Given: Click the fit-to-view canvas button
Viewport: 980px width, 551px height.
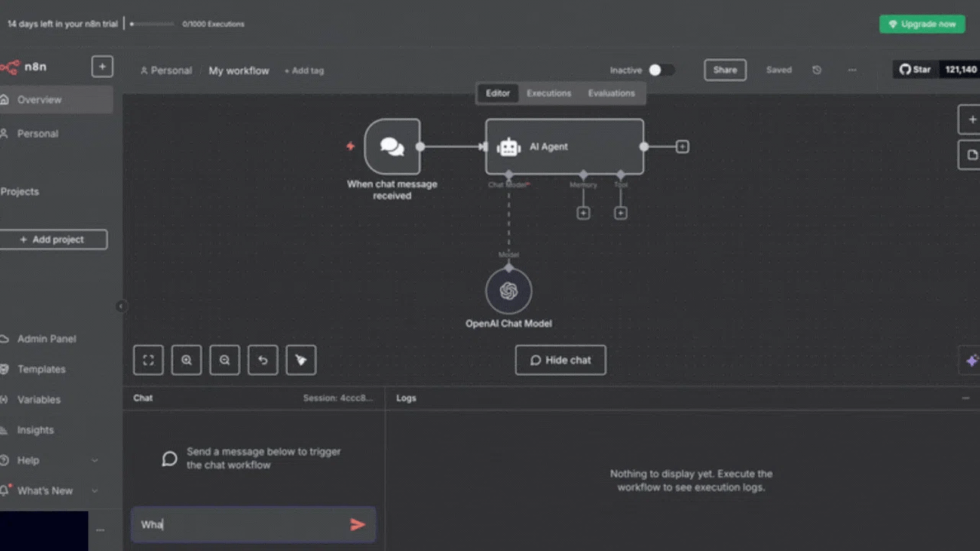Looking at the screenshot, I should [149, 360].
